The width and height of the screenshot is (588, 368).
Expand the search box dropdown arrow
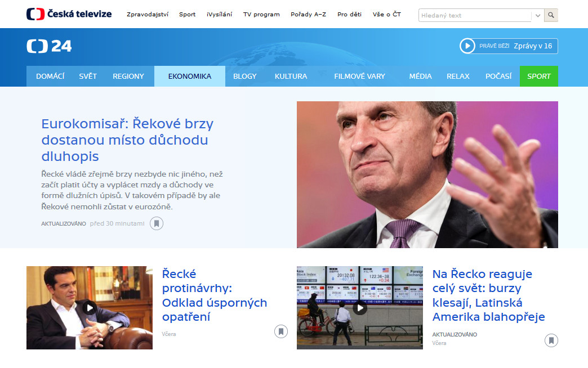[x=538, y=15]
